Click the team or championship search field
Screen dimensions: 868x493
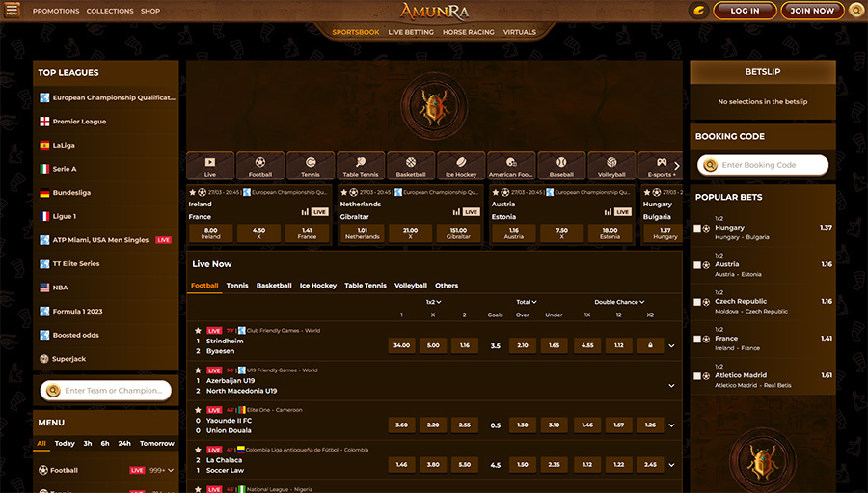106,390
